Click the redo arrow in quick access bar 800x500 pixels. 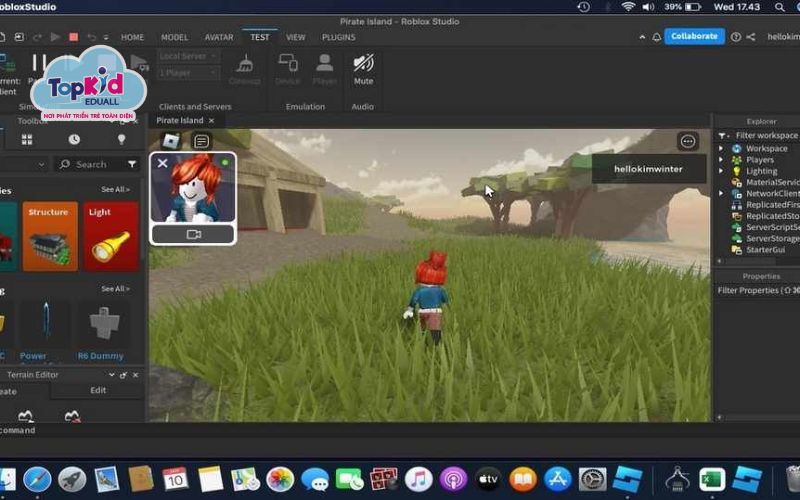click(37, 37)
